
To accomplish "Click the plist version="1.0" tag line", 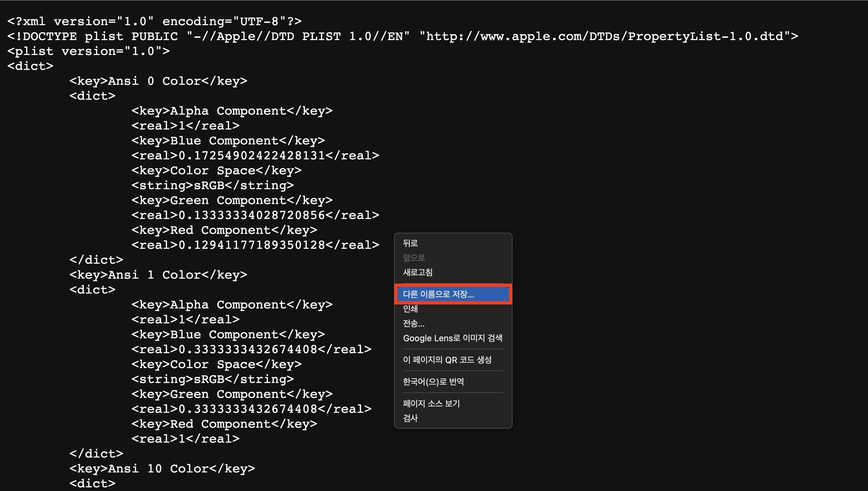I will pyautogui.click(x=89, y=51).
